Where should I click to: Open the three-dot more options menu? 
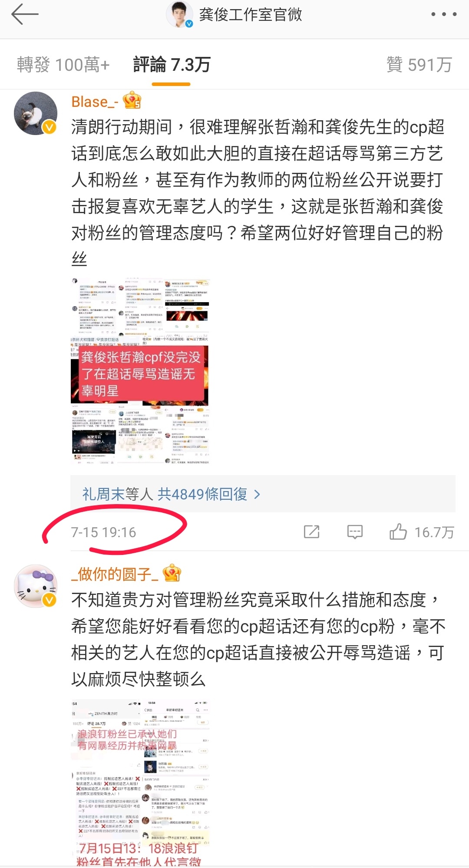point(443,14)
